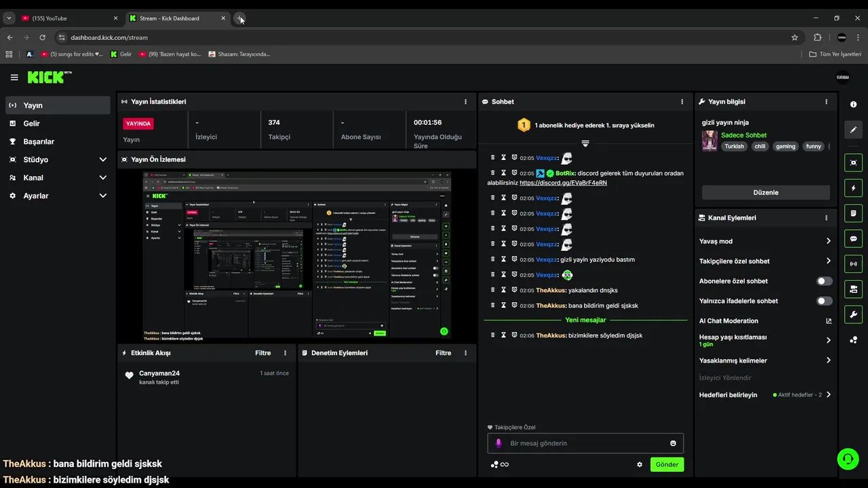This screenshot has width=868, height=488.
Task: Toggle the wrench stream info widget icon
Action: 853,314
